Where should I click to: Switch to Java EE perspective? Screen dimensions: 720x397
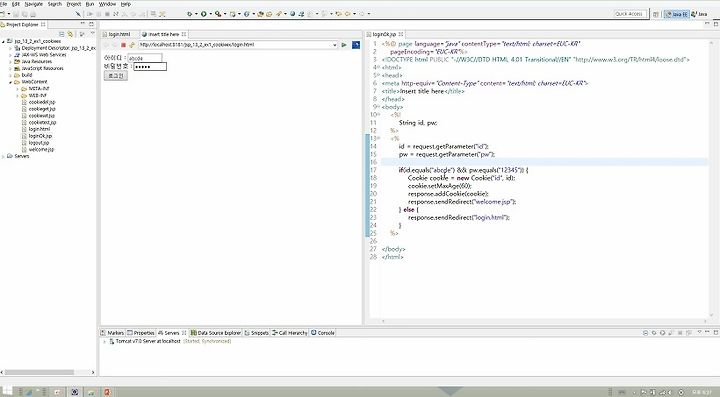[x=677, y=14]
